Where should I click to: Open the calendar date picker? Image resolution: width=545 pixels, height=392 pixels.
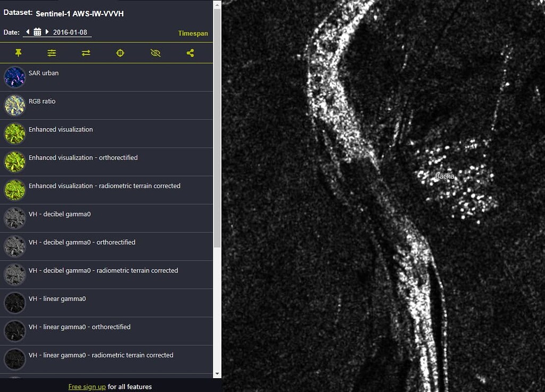(36, 31)
